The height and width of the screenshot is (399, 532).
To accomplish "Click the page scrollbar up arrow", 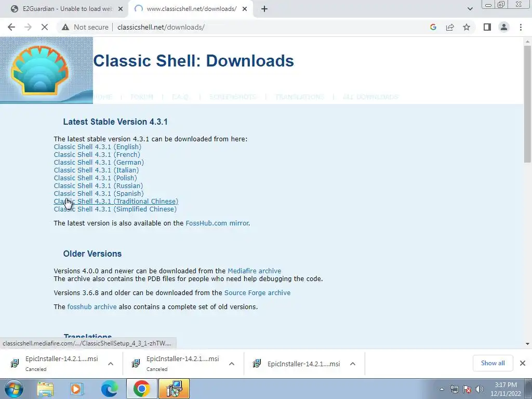I will coord(527,42).
